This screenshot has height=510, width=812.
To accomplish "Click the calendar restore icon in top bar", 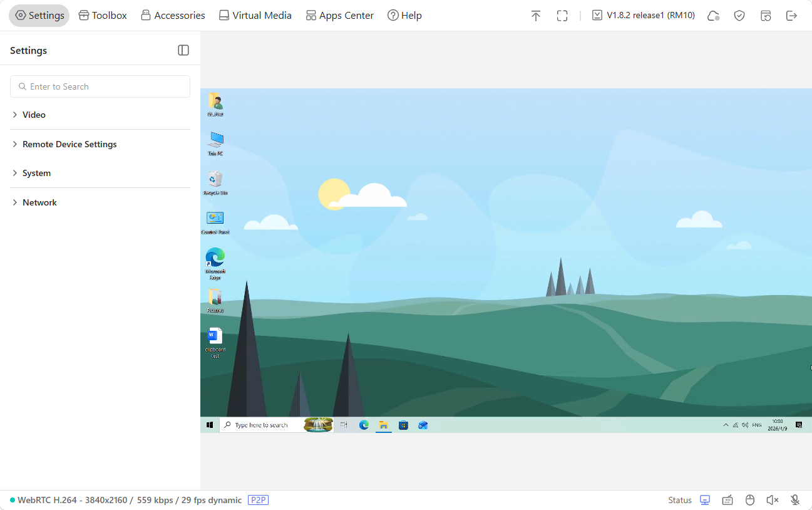I will [766, 16].
